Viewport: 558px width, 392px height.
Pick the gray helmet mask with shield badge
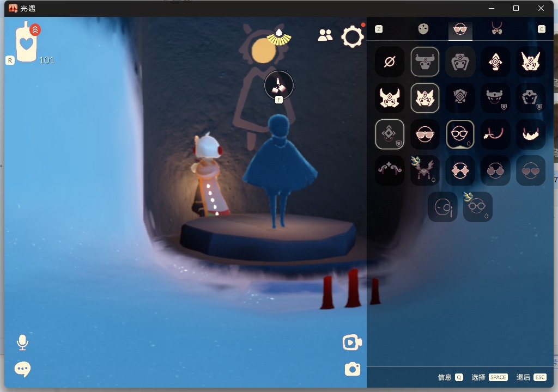pyautogui.click(x=530, y=98)
